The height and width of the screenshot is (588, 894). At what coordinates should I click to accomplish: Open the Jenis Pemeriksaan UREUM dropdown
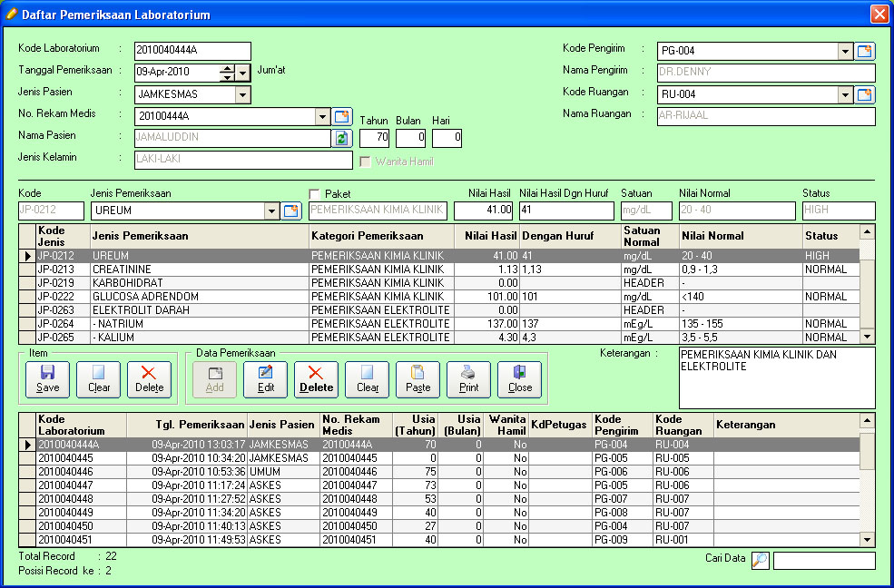271,211
